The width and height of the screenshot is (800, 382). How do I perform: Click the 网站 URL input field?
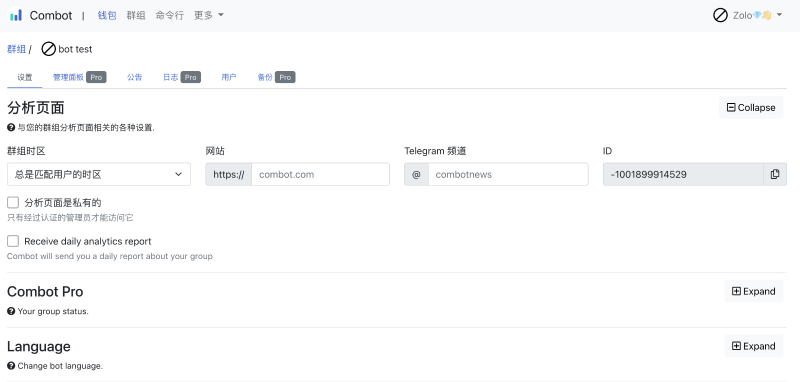click(320, 174)
